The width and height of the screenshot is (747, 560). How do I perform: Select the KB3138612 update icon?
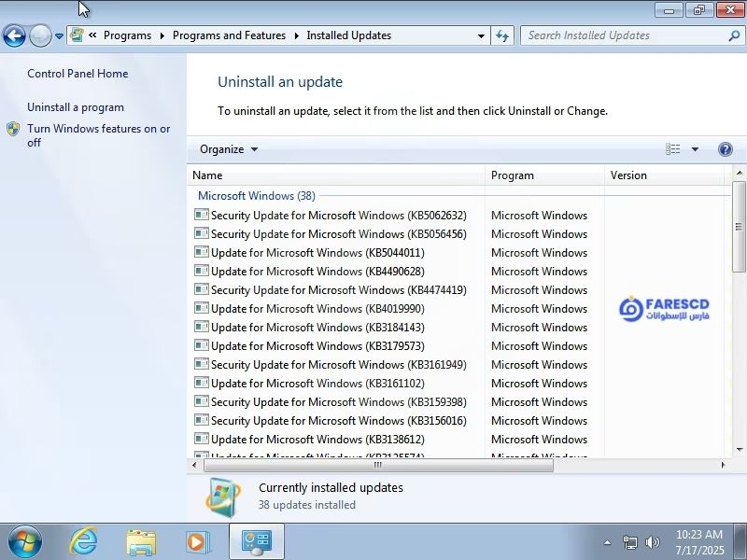click(202, 439)
